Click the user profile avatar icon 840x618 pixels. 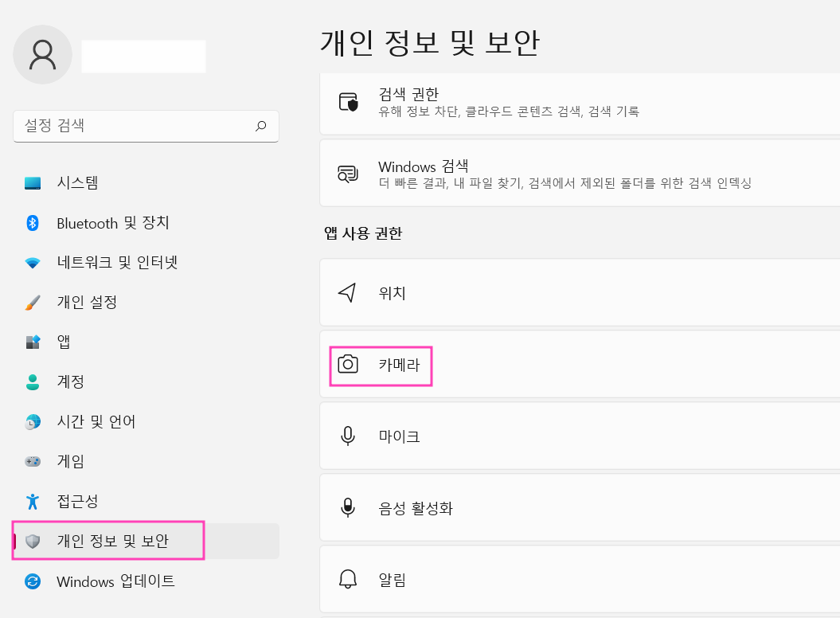coord(42,55)
